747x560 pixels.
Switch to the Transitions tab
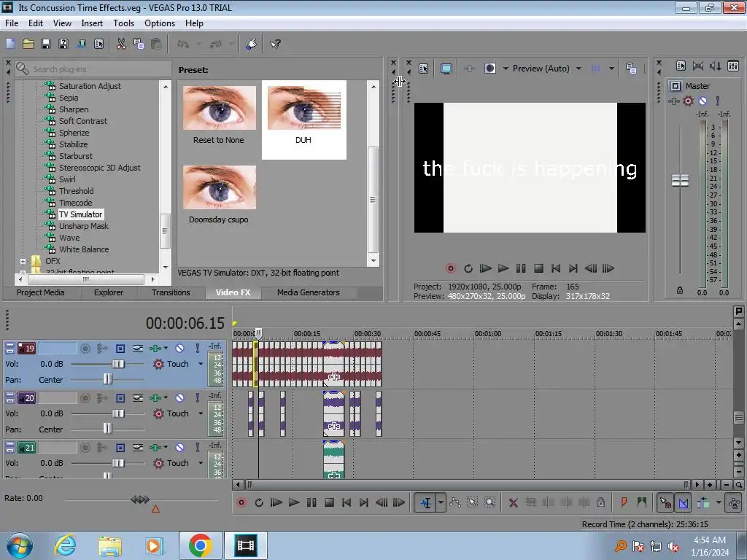coord(171,292)
